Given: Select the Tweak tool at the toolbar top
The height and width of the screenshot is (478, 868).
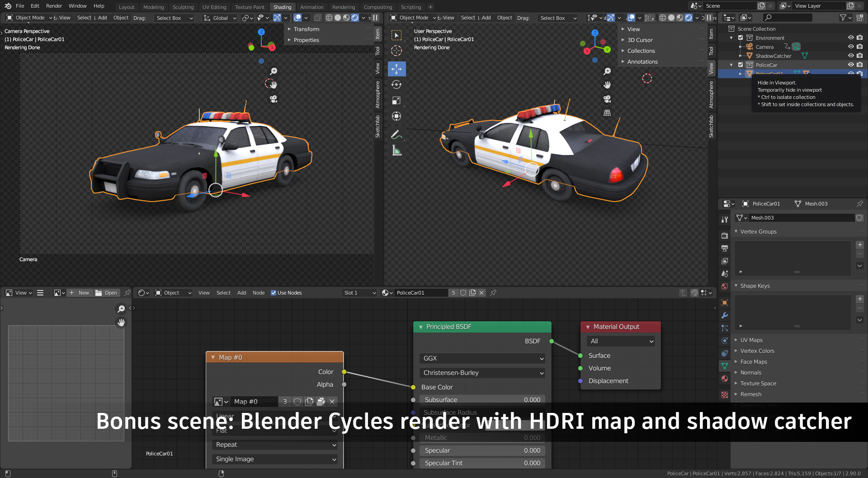Looking at the screenshot, I should [x=396, y=35].
